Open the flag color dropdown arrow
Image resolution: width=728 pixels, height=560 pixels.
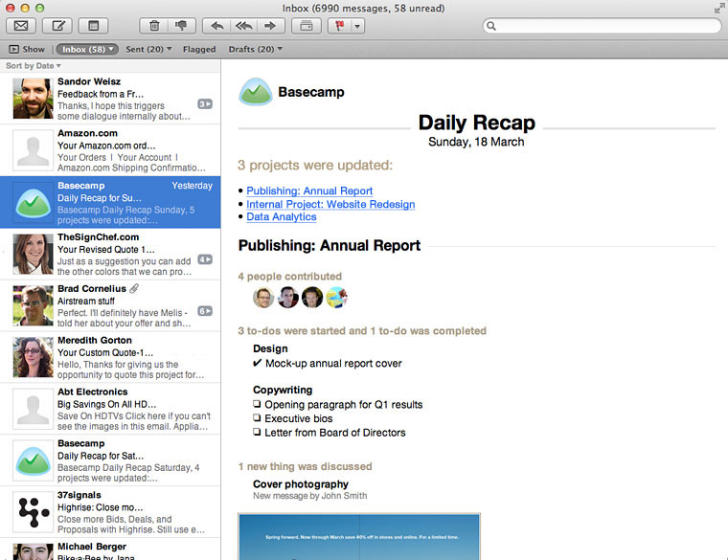pyautogui.click(x=357, y=26)
